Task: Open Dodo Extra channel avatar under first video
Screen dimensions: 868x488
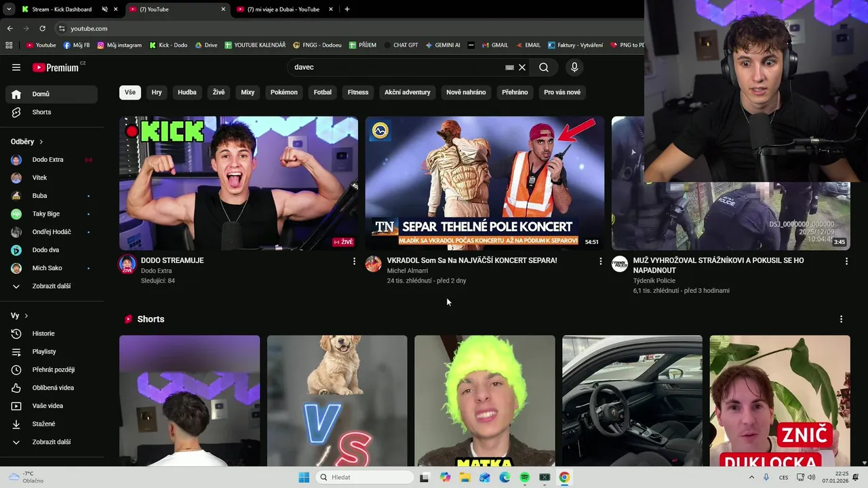Action: coord(127,264)
